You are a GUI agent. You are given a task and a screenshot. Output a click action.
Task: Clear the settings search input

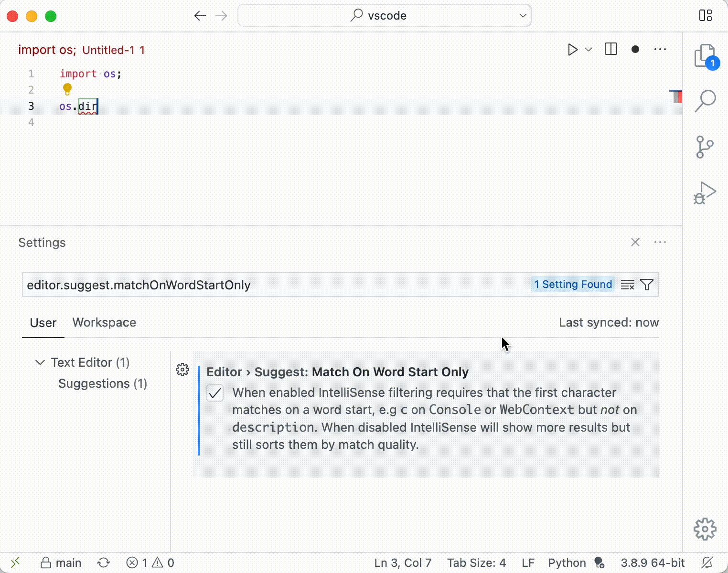coord(628,285)
